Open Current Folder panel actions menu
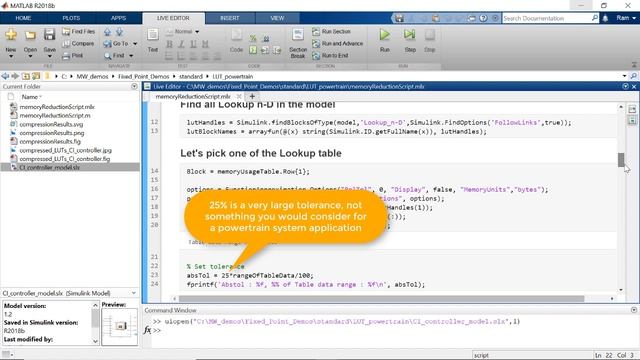 pyautogui.click(x=134, y=87)
